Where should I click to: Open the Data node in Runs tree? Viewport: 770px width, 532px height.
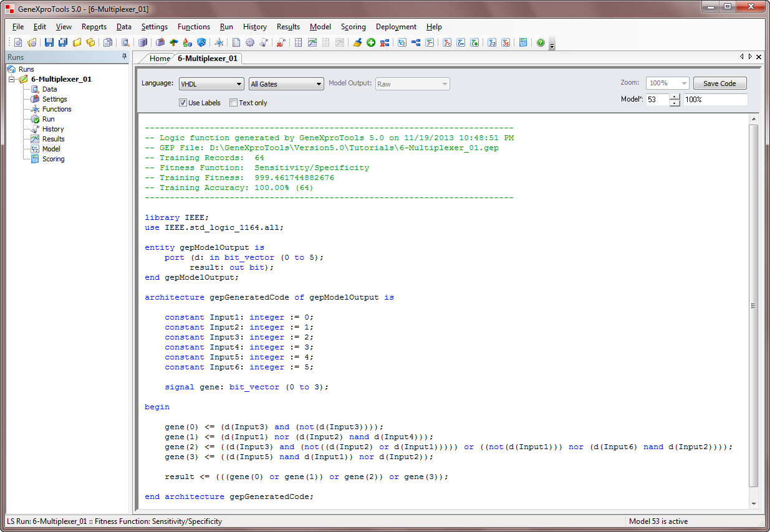[x=49, y=89]
